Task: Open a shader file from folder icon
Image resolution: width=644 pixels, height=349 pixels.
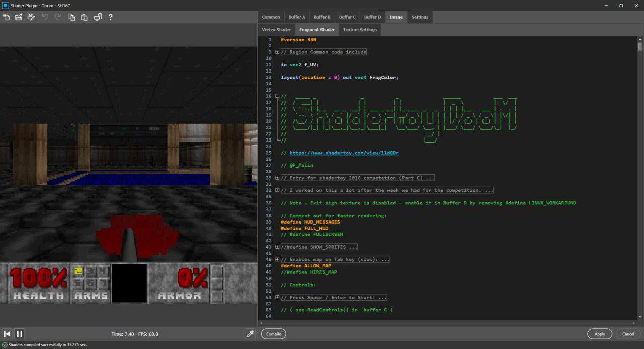Action: point(19,17)
